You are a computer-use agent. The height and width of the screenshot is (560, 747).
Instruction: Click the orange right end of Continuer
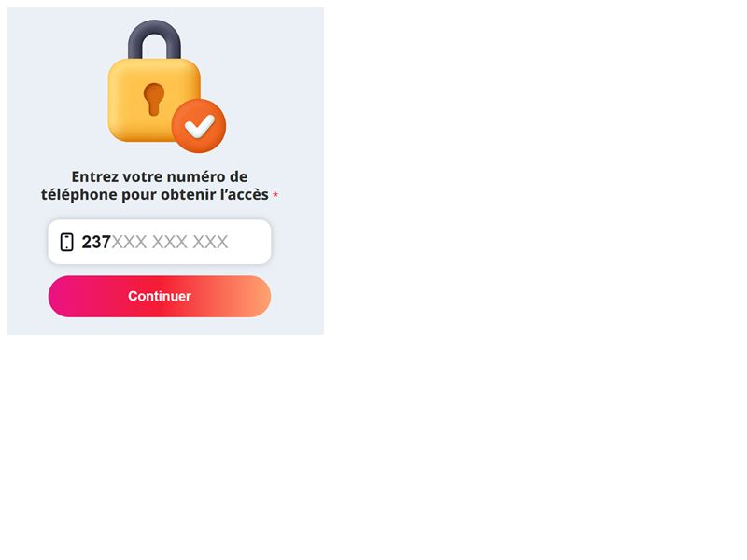click(258, 296)
